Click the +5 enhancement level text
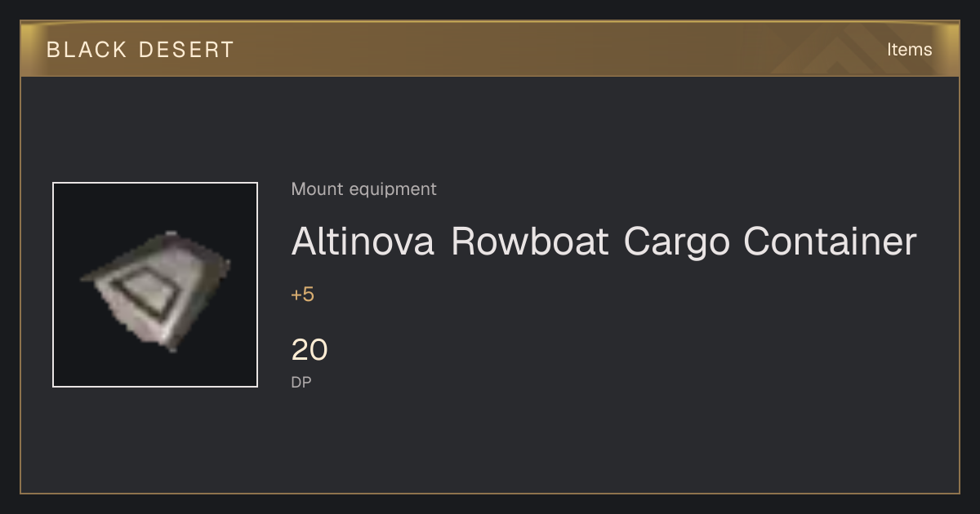The height and width of the screenshot is (514, 980). [x=302, y=295]
